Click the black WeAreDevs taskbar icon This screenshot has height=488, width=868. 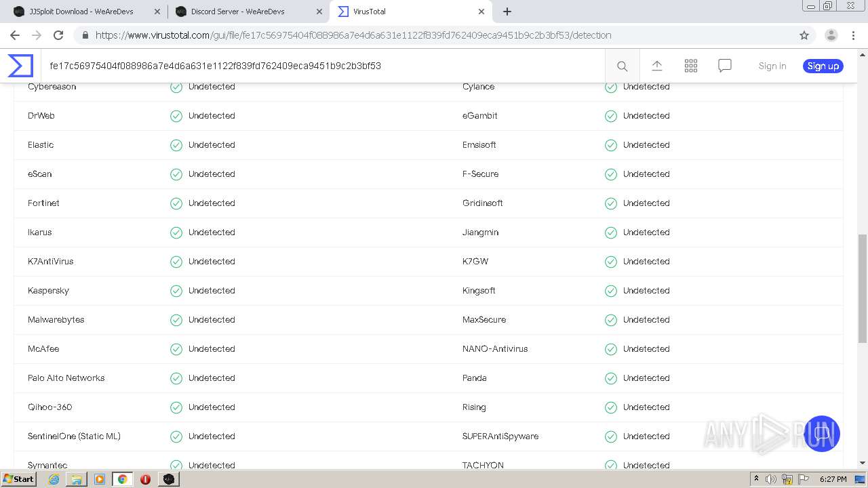pos(168,479)
